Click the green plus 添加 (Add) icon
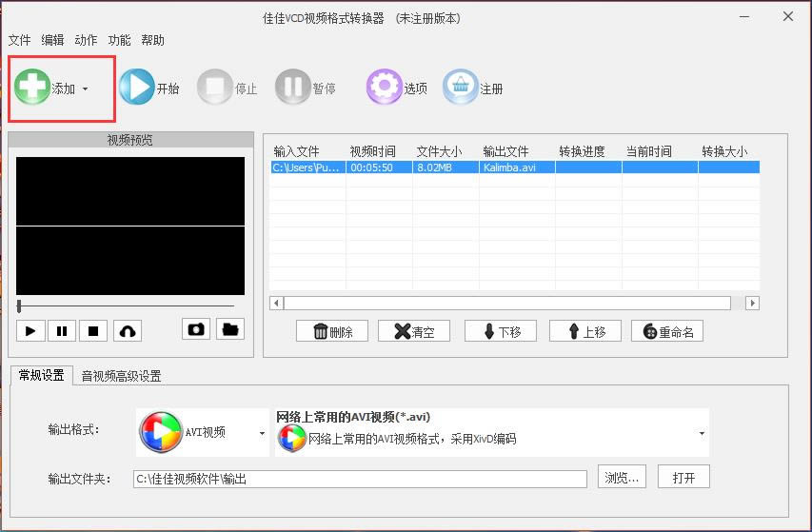Viewport: 812px width, 532px height. tap(32, 87)
